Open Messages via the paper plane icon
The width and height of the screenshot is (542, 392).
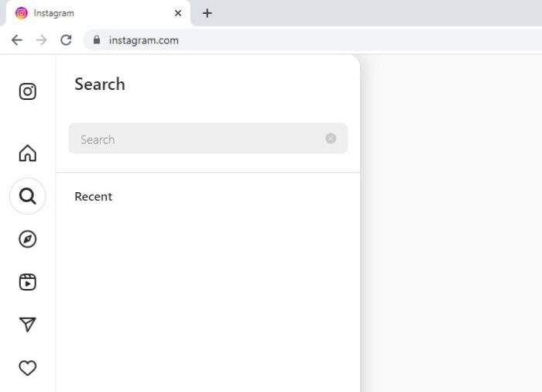pos(28,325)
